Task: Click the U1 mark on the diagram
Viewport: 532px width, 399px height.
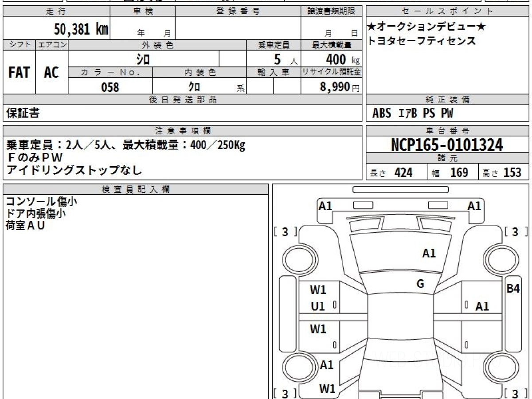Action: 317,306
